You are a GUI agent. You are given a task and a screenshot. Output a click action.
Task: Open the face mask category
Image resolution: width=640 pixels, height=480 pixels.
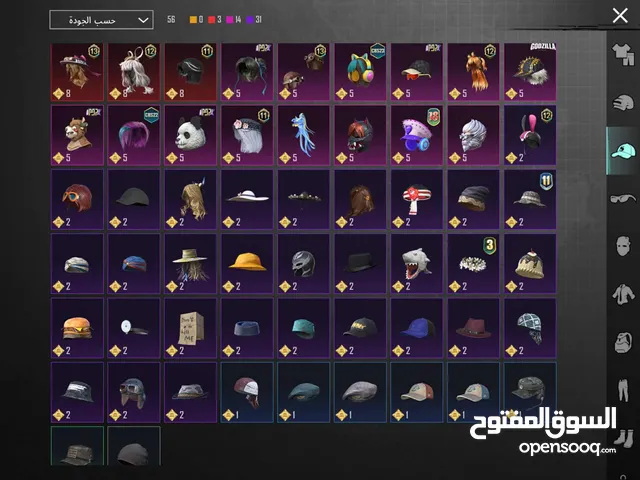point(623,246)
